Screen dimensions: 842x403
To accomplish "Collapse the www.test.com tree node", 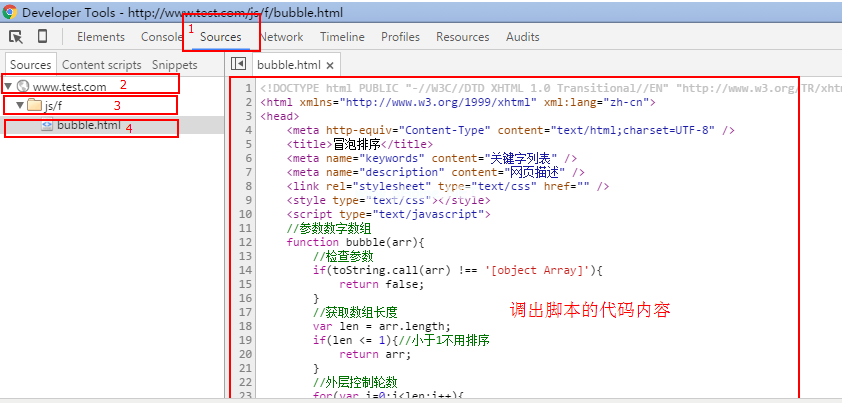I will [x=9, y=87].
